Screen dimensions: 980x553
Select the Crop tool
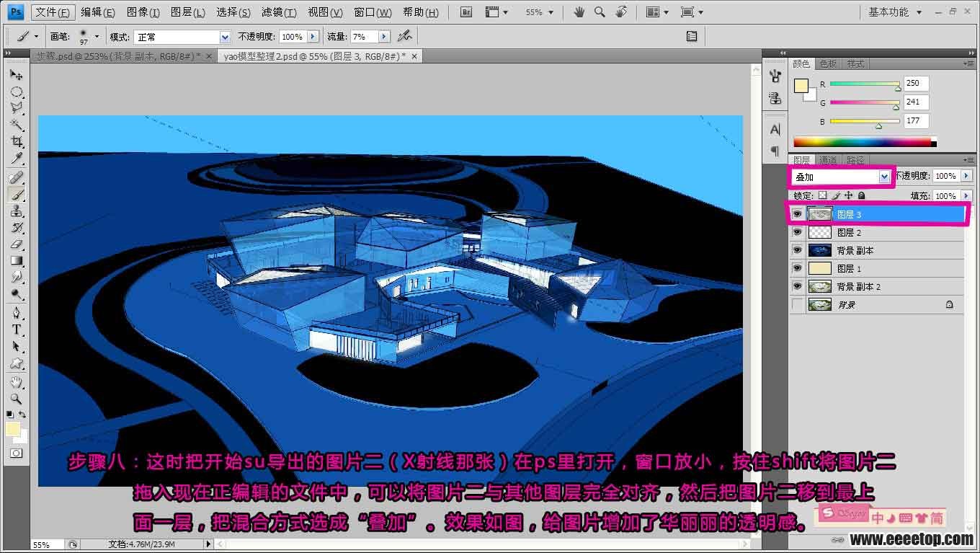[17, 142]
